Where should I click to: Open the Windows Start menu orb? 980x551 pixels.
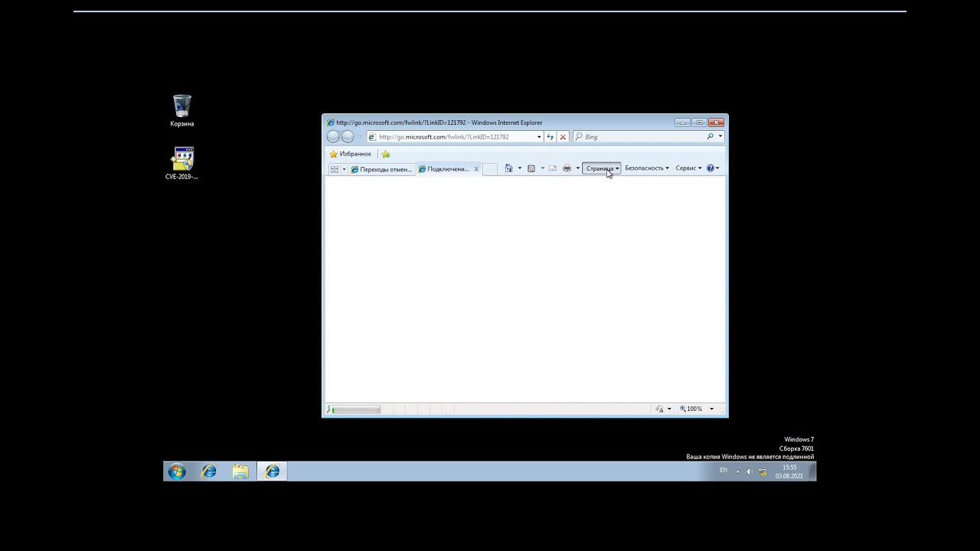[177, 471]
